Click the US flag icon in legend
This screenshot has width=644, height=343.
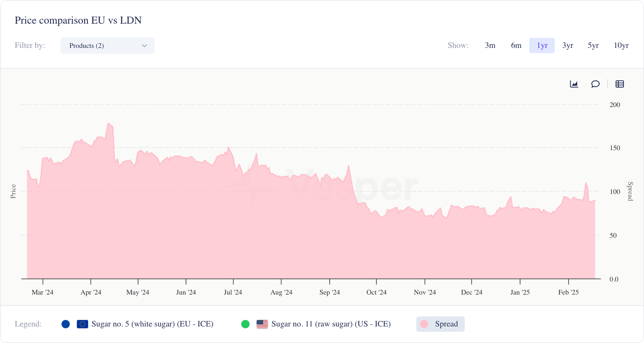pos(262,324)
